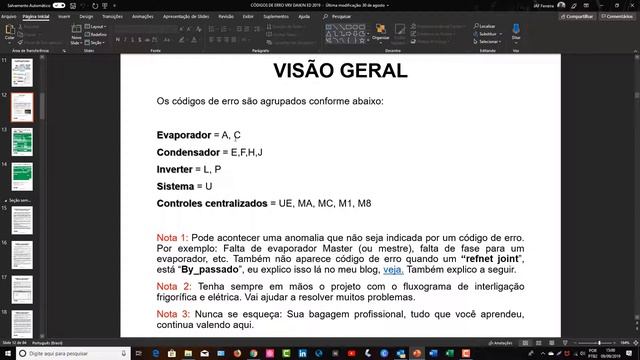This screenshot has width=640, height=360.
Task: Collapse the section header above slide 15
Action: [x=6, y=201]
